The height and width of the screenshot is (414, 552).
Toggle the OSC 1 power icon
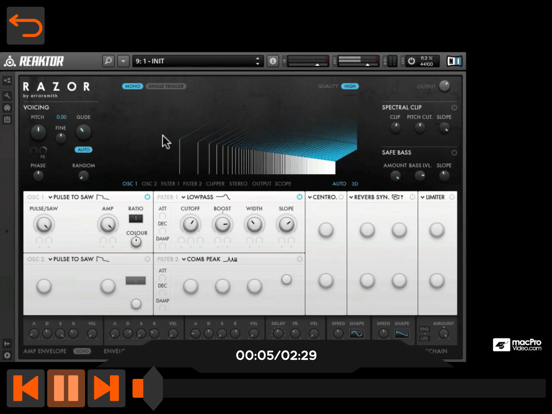[x=147, y=197]
